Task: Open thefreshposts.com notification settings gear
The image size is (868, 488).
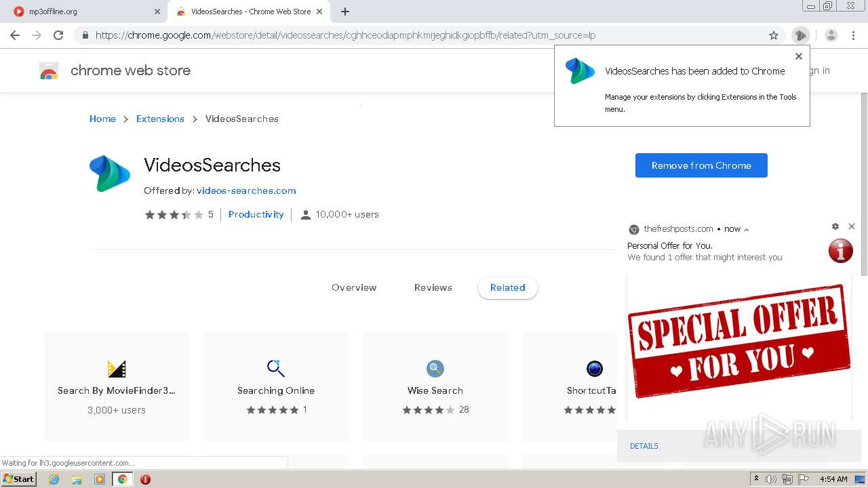Action: (835, 226)
